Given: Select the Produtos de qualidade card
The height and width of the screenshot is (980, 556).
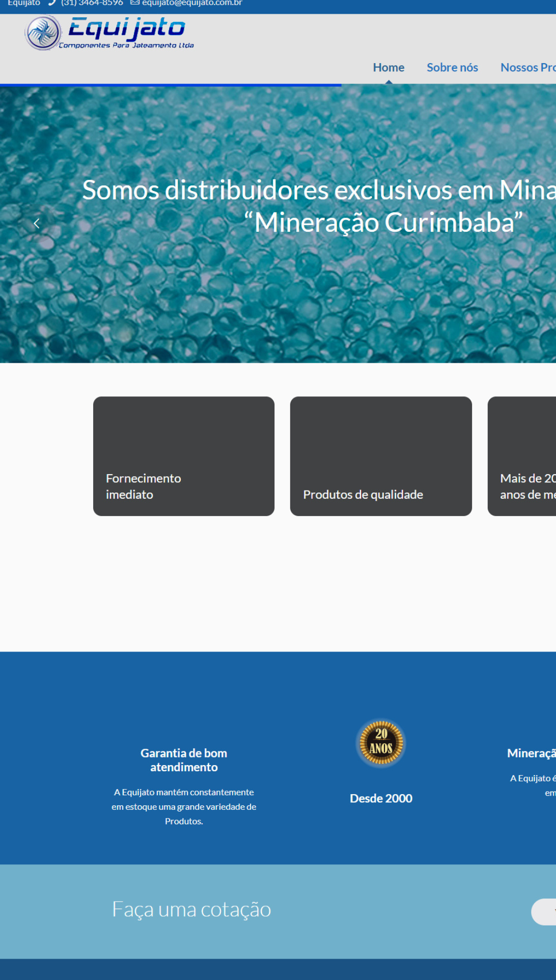Looking at the screenshot, I should [381, 456].
